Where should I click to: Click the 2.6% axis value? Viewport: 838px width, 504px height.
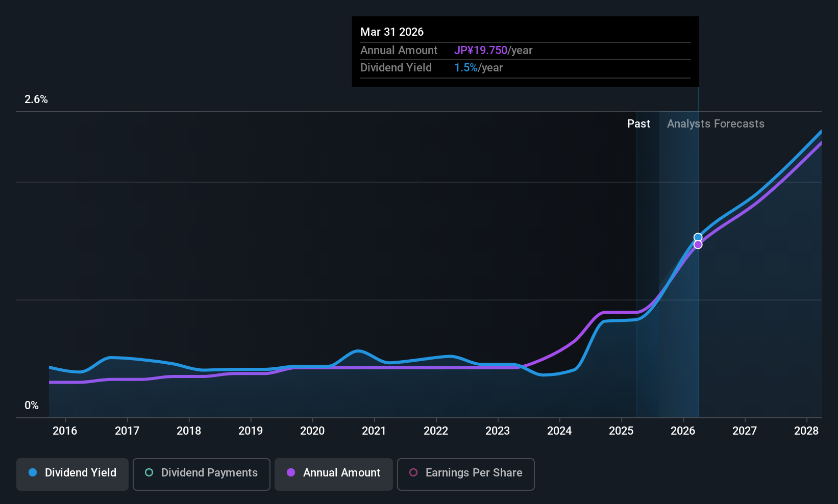(36, 99)
